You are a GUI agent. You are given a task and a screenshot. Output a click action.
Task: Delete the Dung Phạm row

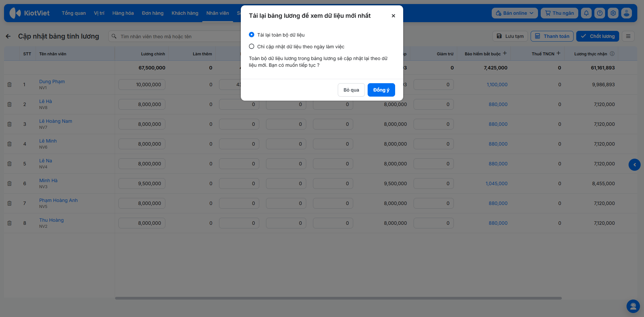[x=9, y=85]
